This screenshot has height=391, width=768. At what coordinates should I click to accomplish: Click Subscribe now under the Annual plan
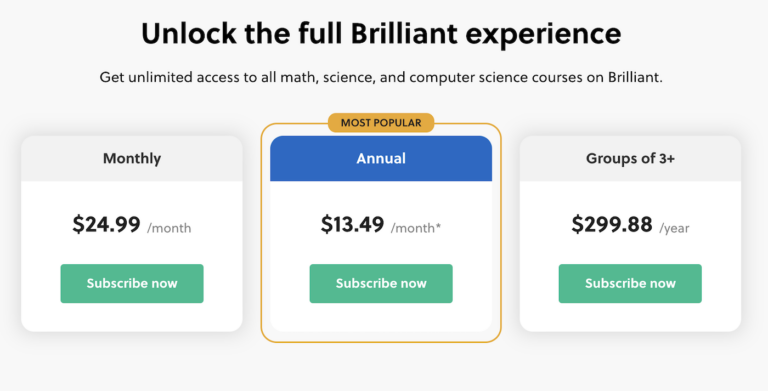pos(381,283)
